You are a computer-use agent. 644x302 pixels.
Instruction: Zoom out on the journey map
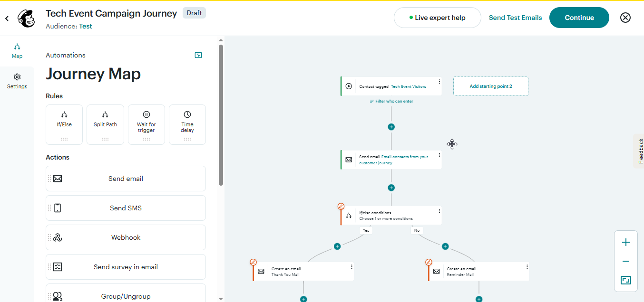[x=625, y=261]
